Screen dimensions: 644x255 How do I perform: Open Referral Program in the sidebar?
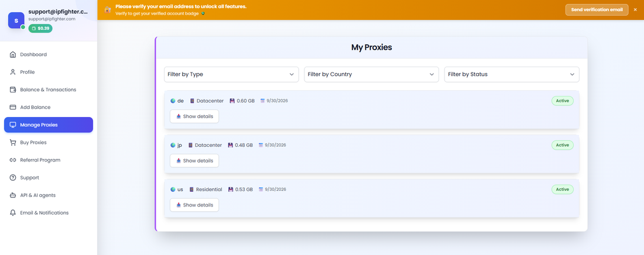click(x=49, y=160)
